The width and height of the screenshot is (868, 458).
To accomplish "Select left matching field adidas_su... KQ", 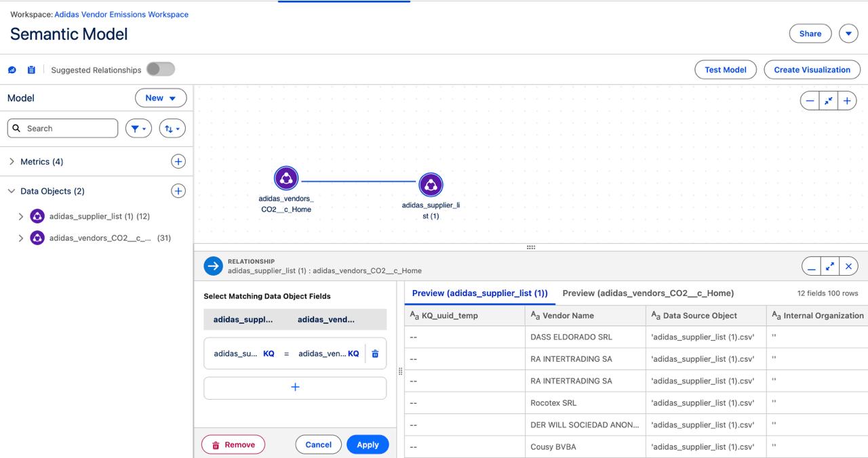I will click(244, 354).
